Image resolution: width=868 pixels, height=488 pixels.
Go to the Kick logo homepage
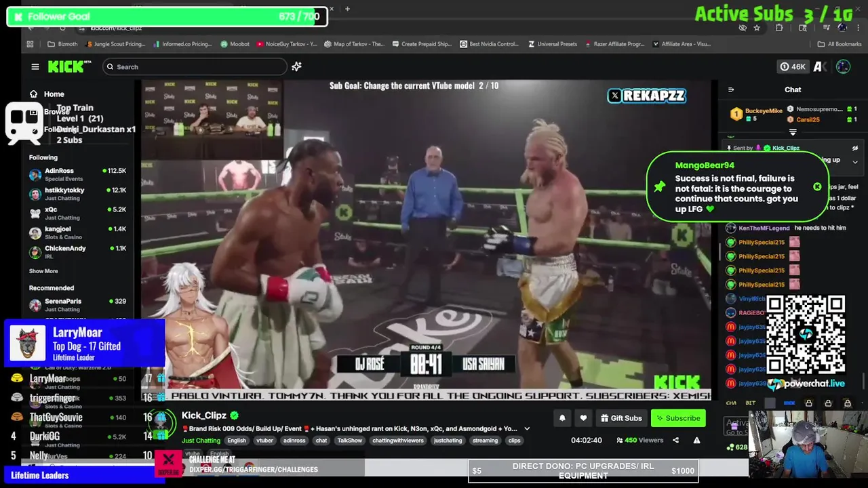click(69, 66)
